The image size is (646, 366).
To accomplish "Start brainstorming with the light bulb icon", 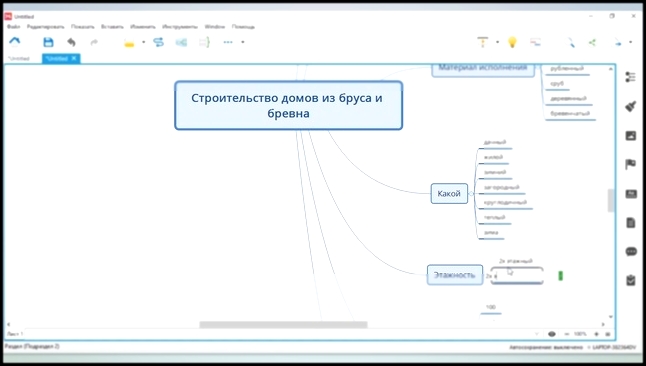I will coord(512,42).
